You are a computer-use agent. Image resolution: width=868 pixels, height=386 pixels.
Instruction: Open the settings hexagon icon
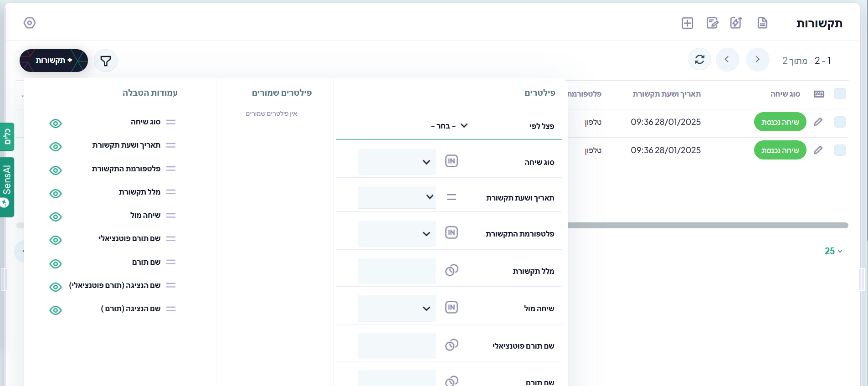pyautogui.click(x=30, y=23)
